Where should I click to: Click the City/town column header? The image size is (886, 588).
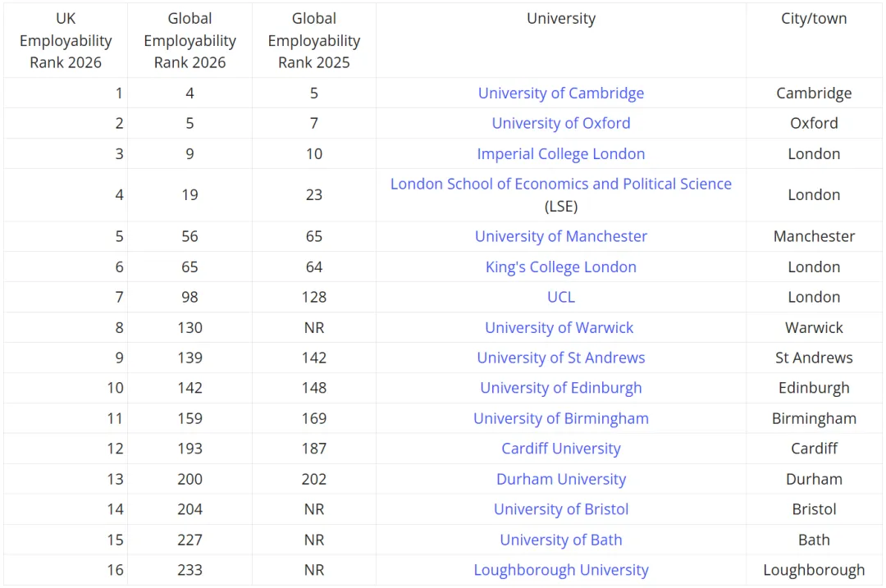pos(813,19)
